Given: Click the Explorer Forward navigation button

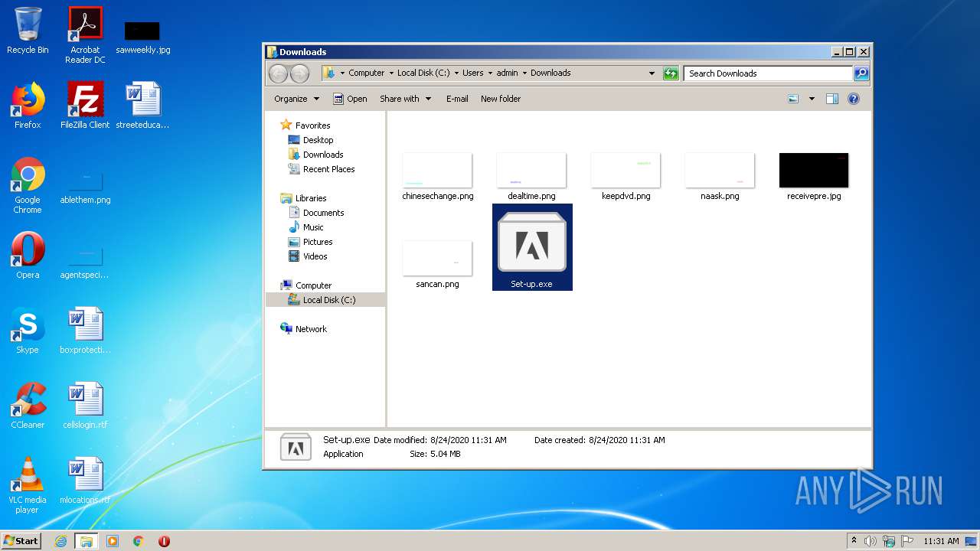Looking at the screenshot, I should (299, 73).
